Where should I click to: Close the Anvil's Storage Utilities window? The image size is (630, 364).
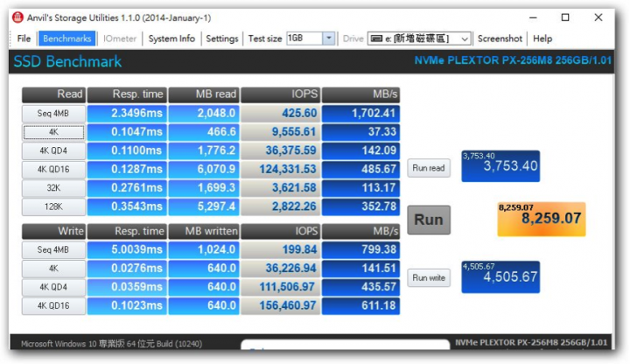point(598,17)
